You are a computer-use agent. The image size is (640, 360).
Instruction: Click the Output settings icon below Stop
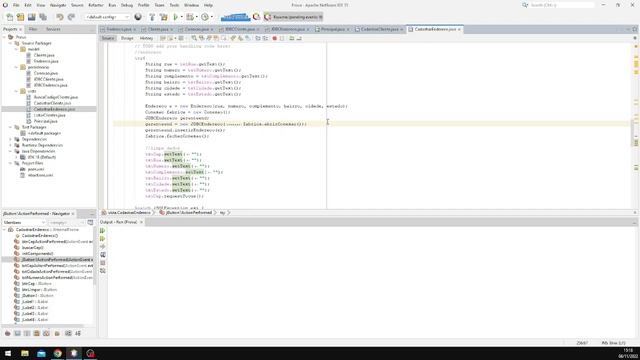pos(103,271)
